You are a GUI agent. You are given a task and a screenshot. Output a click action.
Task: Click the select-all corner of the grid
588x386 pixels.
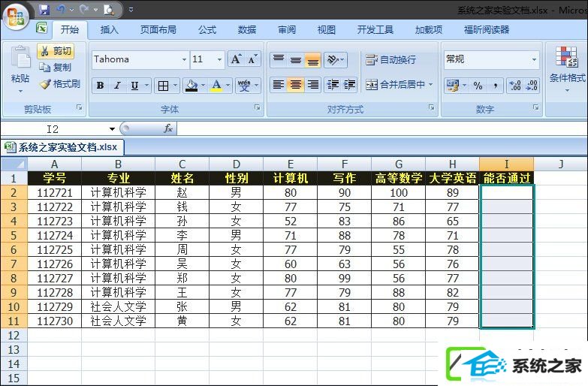click(14, 164)
